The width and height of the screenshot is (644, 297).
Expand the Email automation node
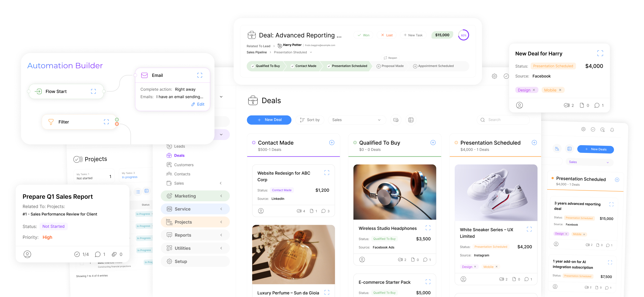coord(200,75)
